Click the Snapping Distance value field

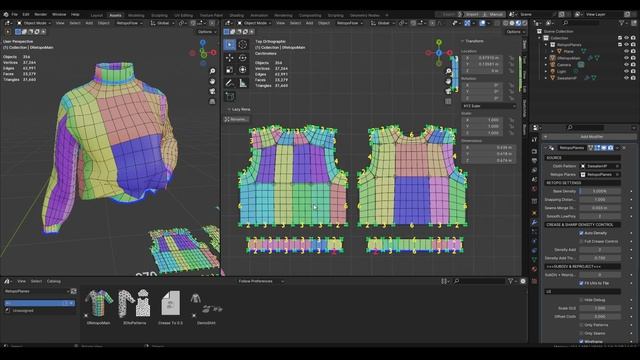[600, 200]
